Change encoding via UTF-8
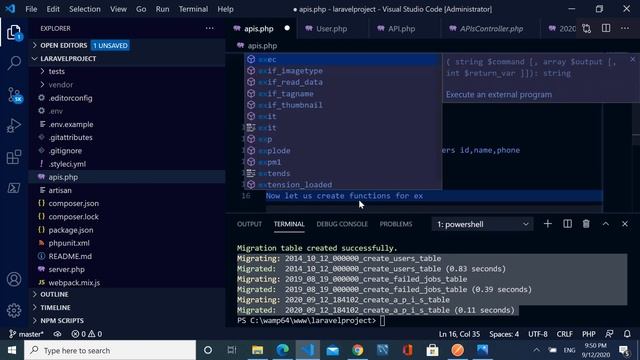The image size is (640, 360). point(538,334)
